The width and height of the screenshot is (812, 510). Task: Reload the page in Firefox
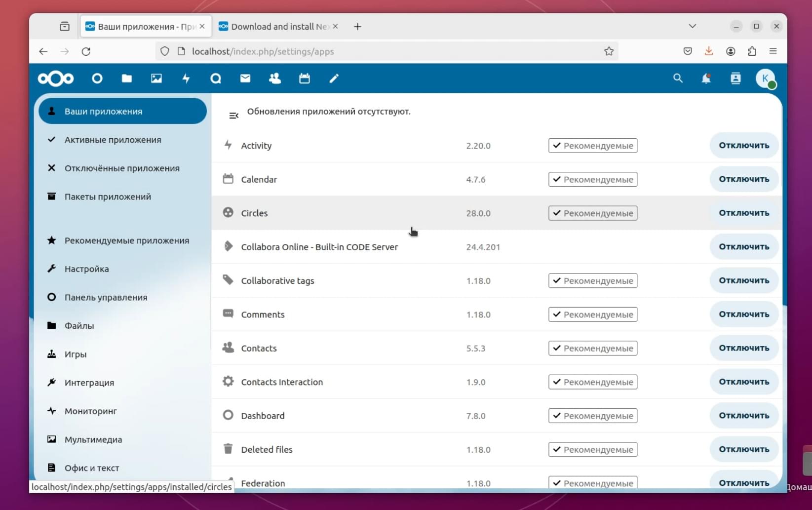tap(86, 51)
